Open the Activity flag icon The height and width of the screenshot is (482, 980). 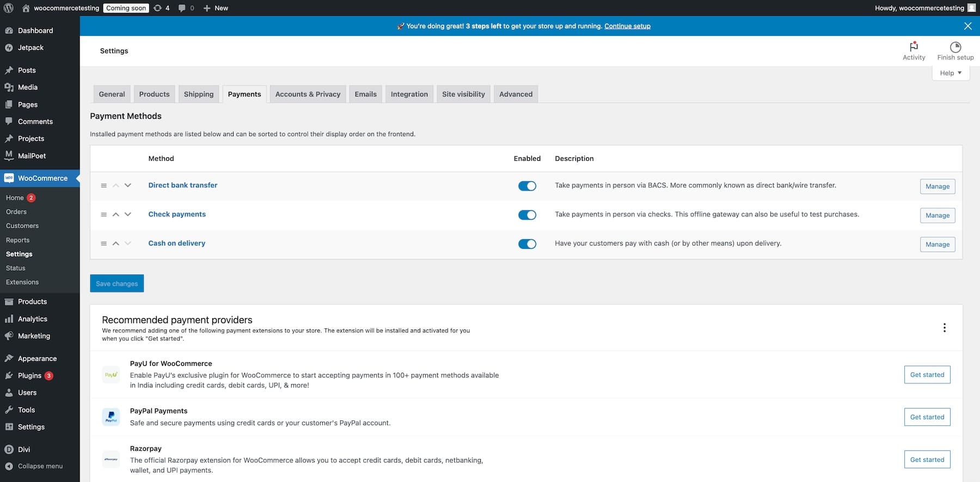click(x=914, y=47)
